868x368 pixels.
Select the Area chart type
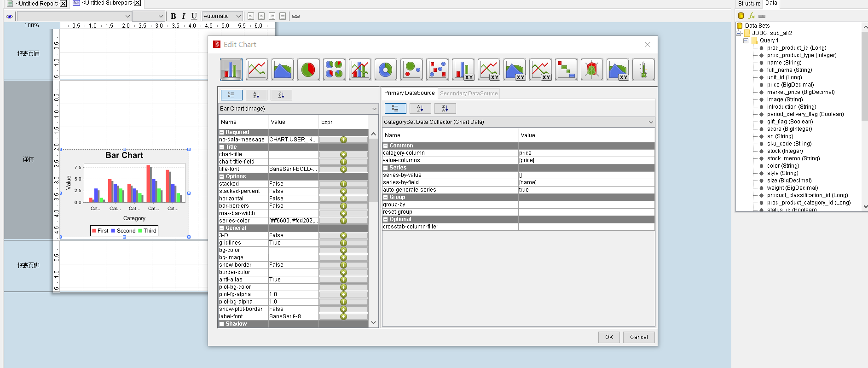coord(283,70)
